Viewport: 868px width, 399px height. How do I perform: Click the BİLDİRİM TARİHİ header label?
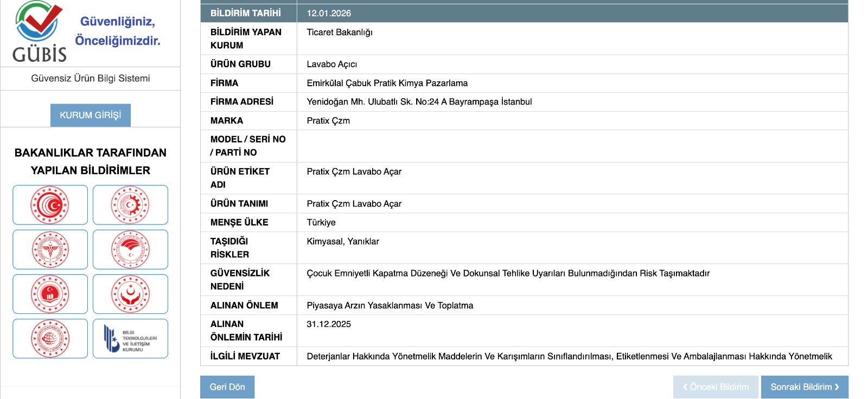pyautogui.click(x=246, y=13)
